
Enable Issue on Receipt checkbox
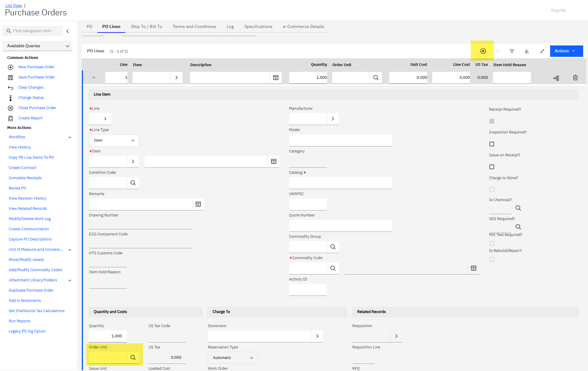coord(492,167)
